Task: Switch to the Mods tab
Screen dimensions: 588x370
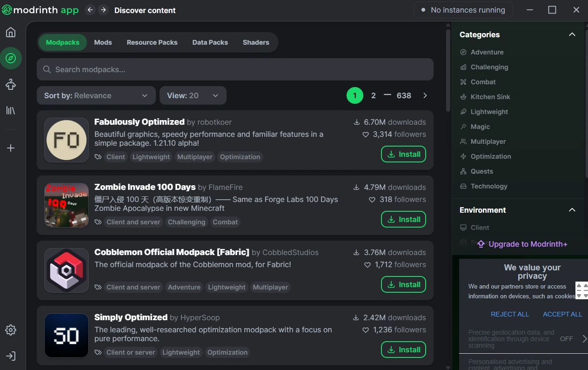Action: point(103,42)
